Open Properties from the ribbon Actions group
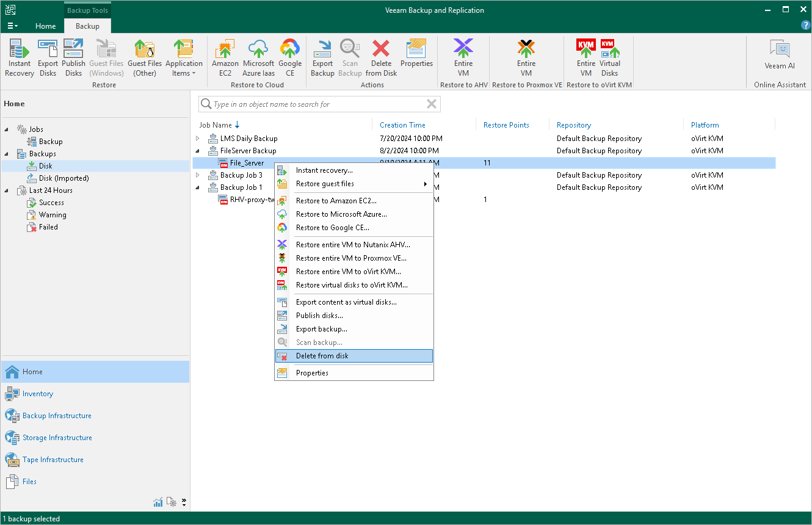This screenshot has width=812, height=525. point(416,54)
